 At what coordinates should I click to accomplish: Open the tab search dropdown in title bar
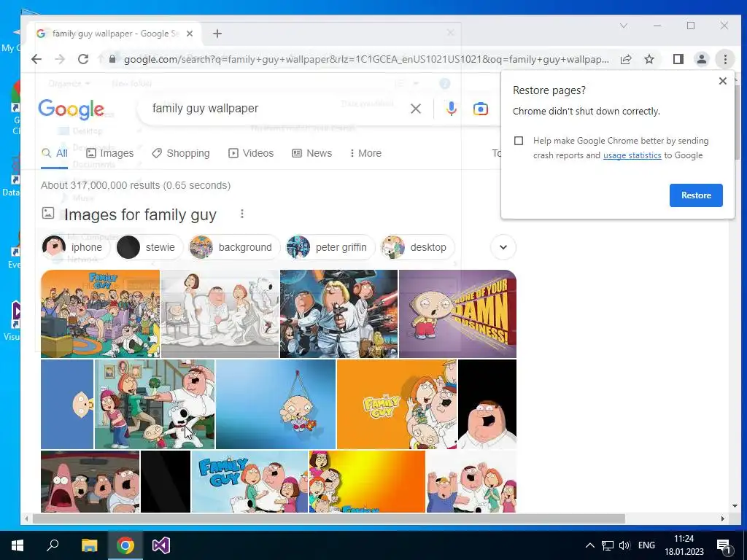click(623, 26)
